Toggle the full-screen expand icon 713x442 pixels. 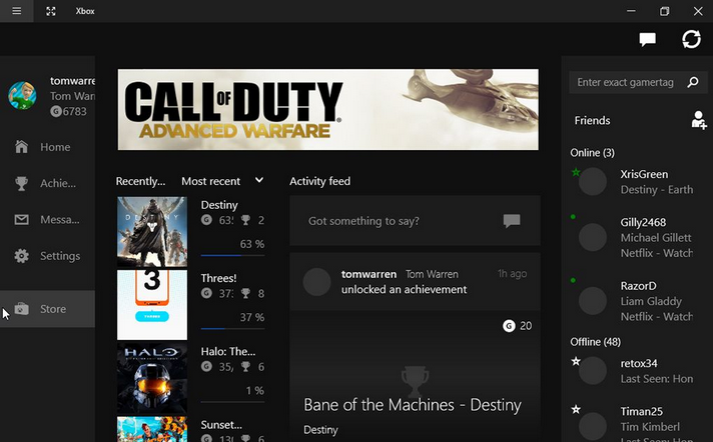pos(51,11)
